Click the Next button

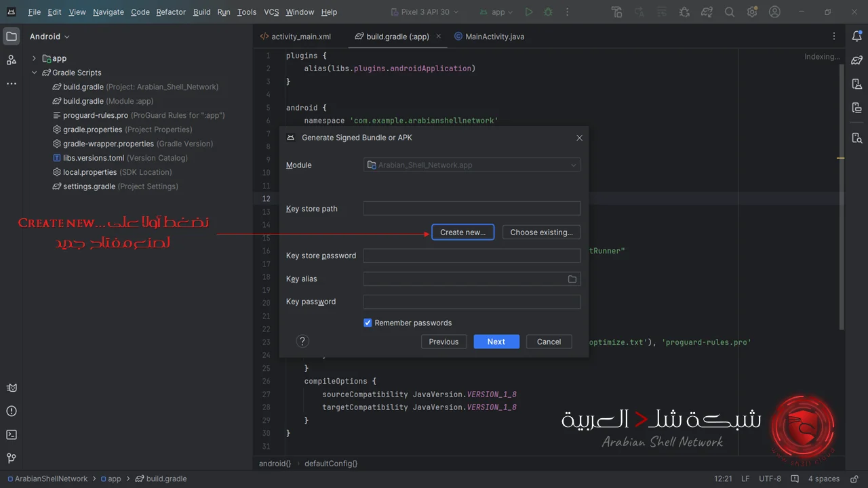(x=496, y=342)
